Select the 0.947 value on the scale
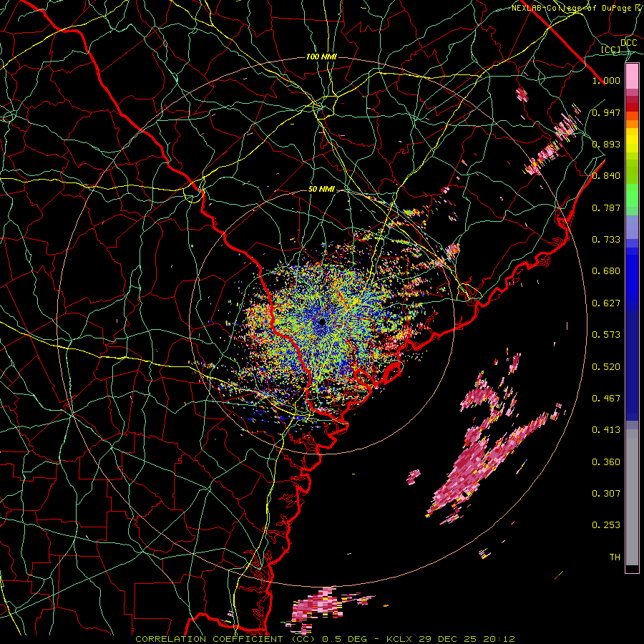The image size is (644, 644). (606, 112)
